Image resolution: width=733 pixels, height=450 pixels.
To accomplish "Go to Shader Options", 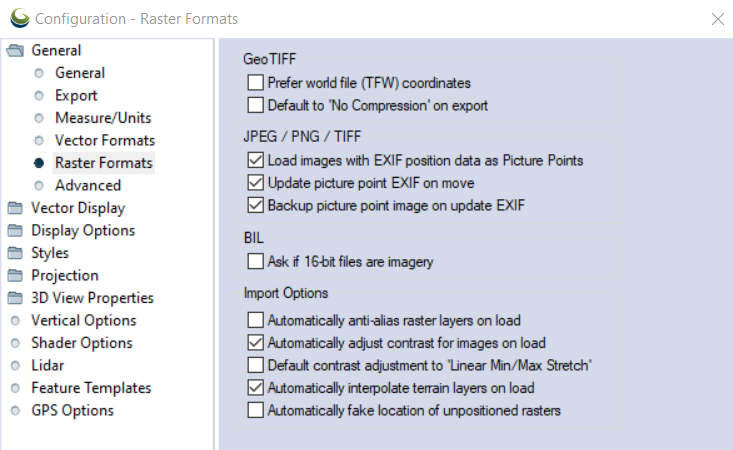I will click(82, 343).
